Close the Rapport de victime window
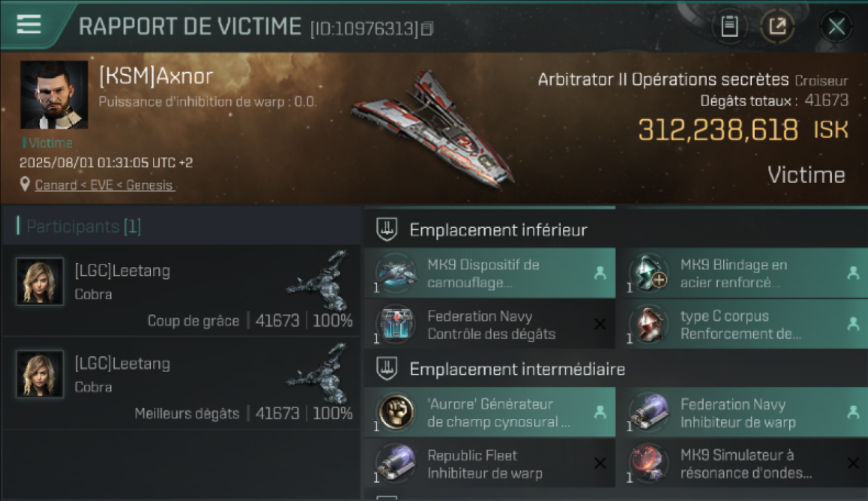 [837, 27]
